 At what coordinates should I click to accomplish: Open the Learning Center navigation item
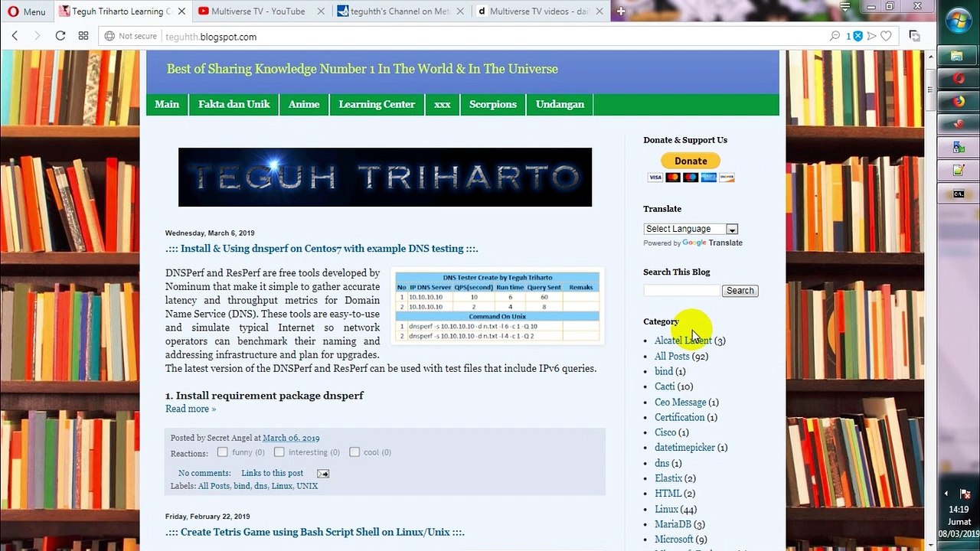tap(377, 105)
